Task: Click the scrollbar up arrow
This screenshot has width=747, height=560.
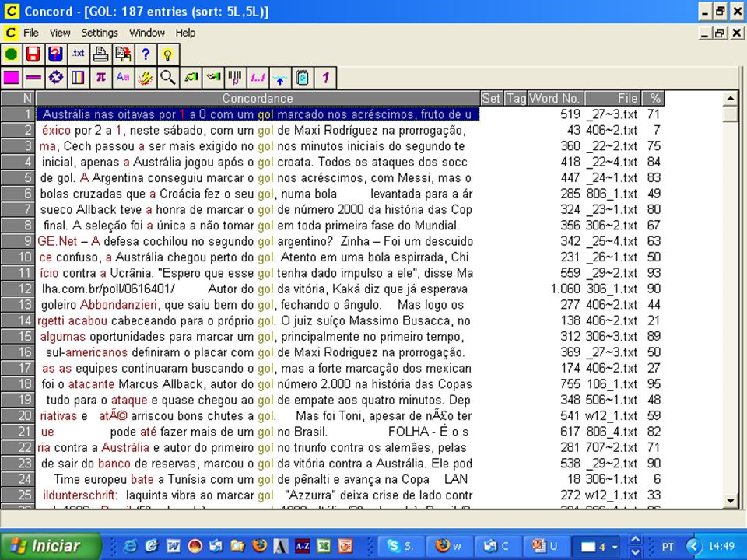Action: 731,99
